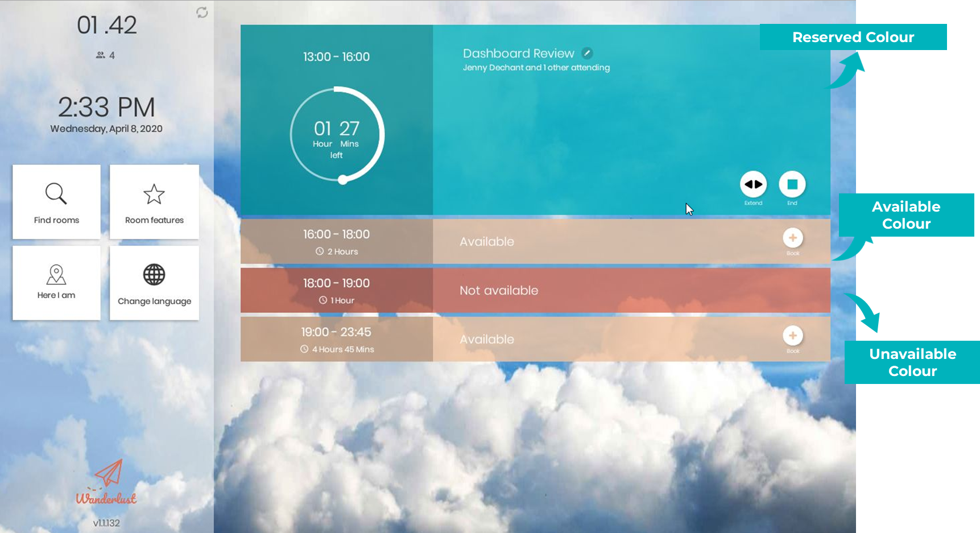Viewport: 980px width, 533px height.
Task: Click the date Wednesday, April 8, 2020
Action: (106, 129)
